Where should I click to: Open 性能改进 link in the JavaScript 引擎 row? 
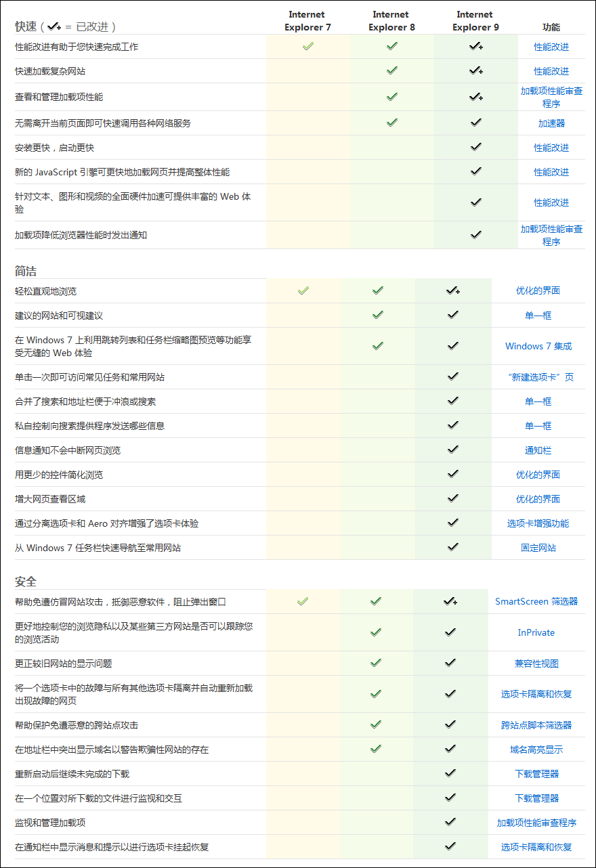pos(551,172)
